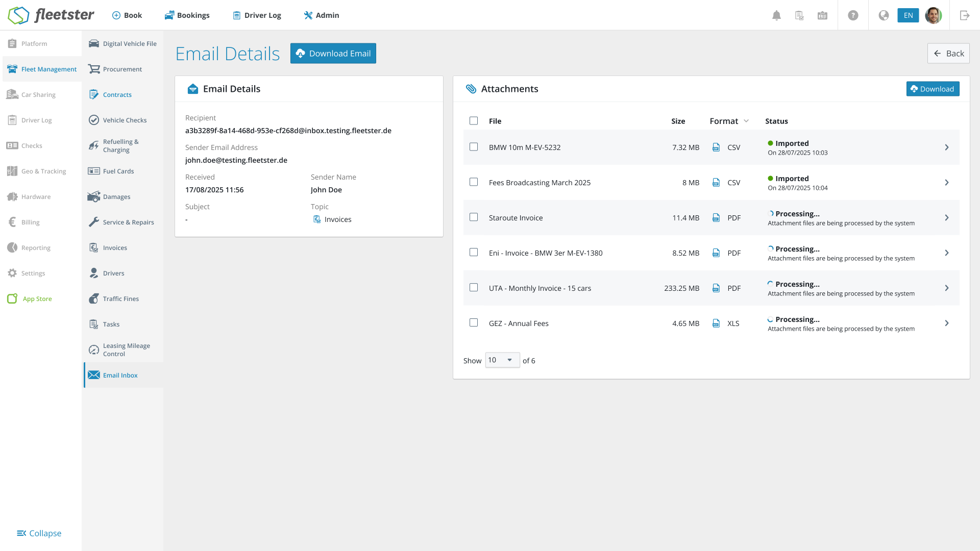Collapse the left sidebar

[x=39, y=533]
